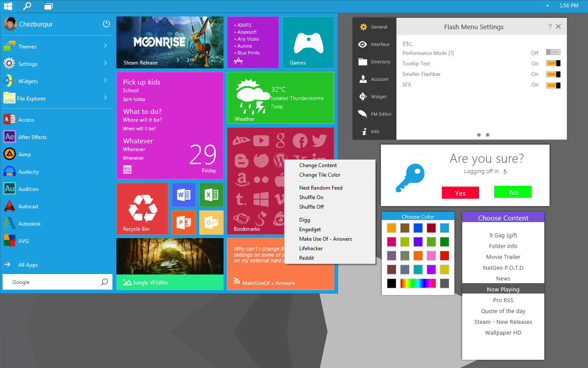
Task: Pick the orange swatch in Choose Color
Action: click(x=419, y=255)
